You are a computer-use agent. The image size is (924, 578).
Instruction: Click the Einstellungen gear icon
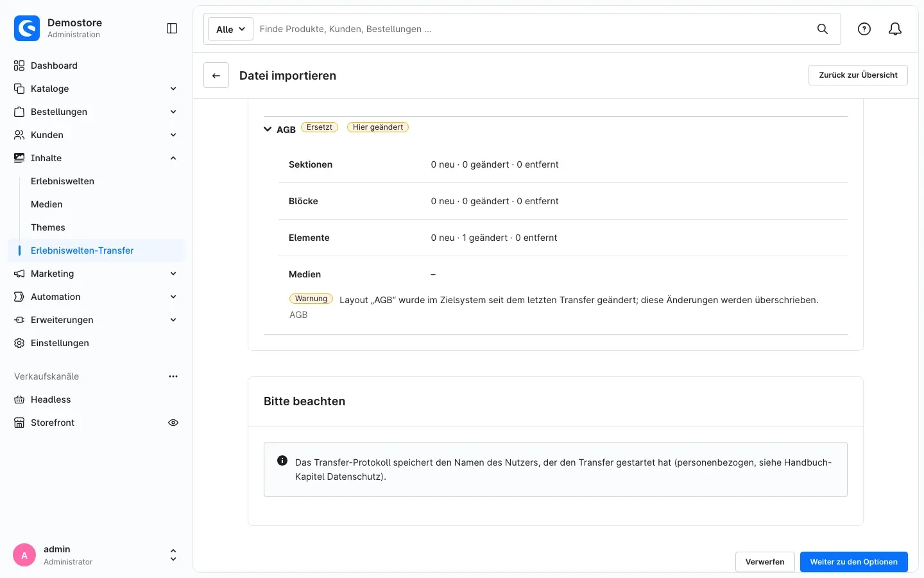tap(19, 343)
